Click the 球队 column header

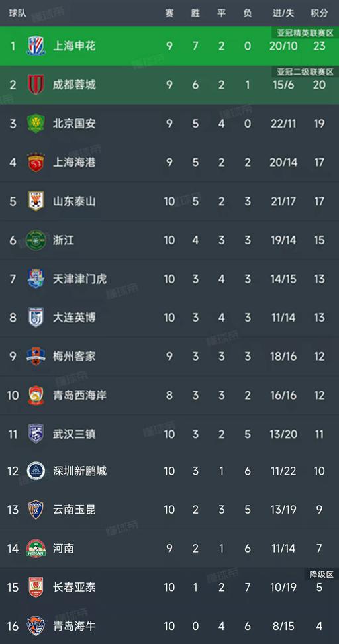point(18,13)
